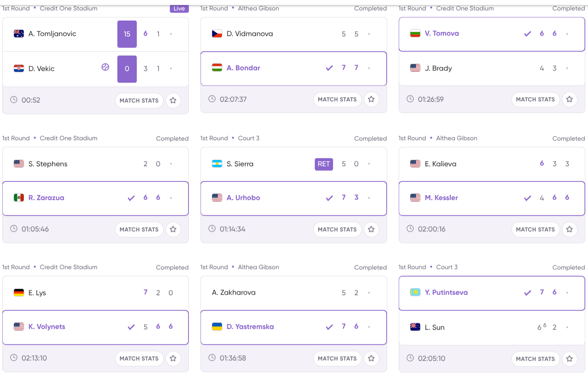The image size is (588, 377).
Task: Open Match Stats for Tomljanovic vs Vekic
Action: coord(139,100)
